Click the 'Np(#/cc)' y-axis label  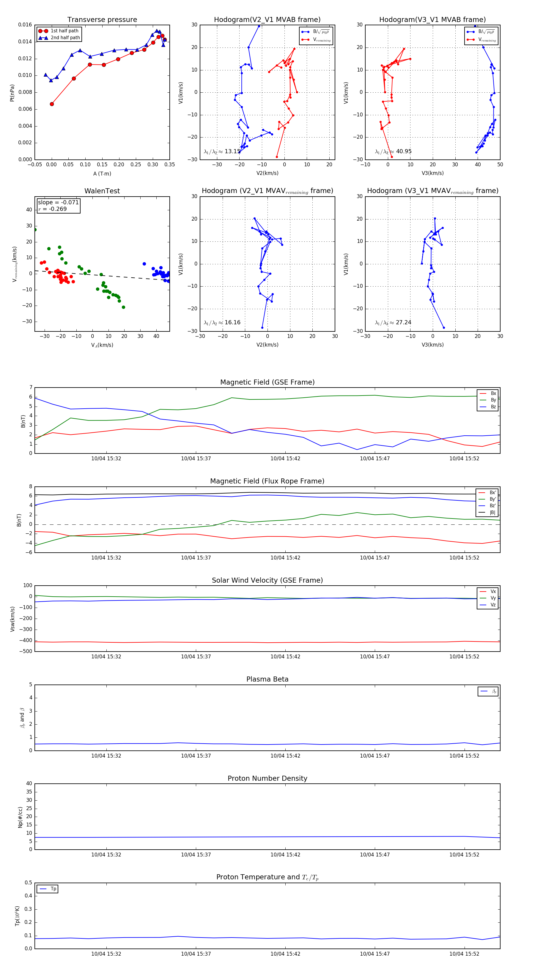click(20, 817)
